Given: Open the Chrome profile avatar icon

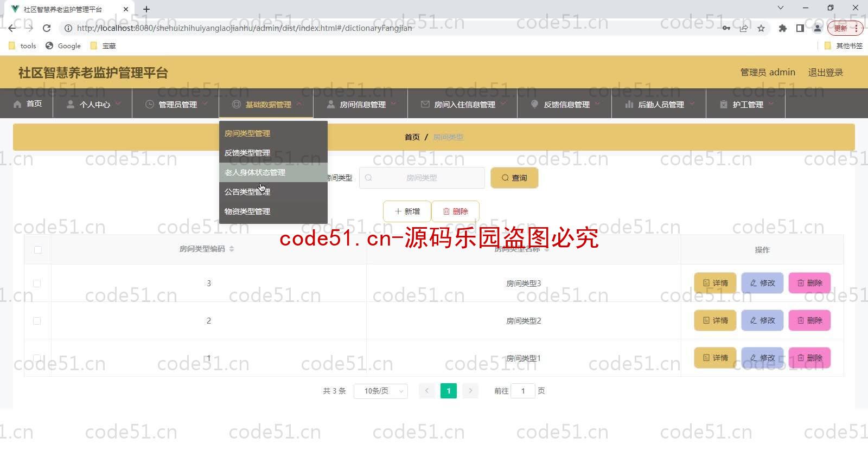Looking at the screenshot, I should point(817,28).
